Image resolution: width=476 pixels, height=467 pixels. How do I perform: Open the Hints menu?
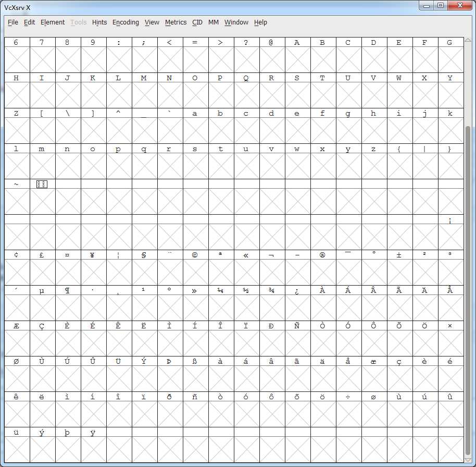pos(99,22)
